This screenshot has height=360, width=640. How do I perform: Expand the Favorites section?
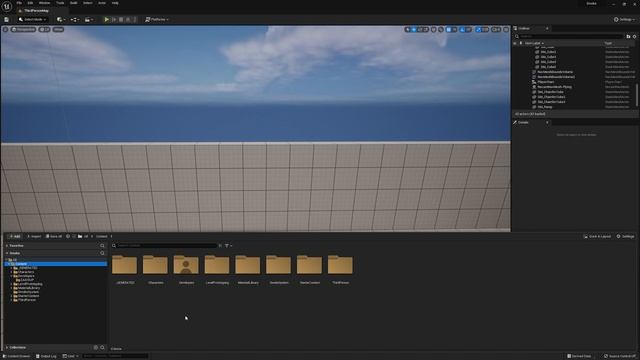pyautogui.click(x=7, y=246)
